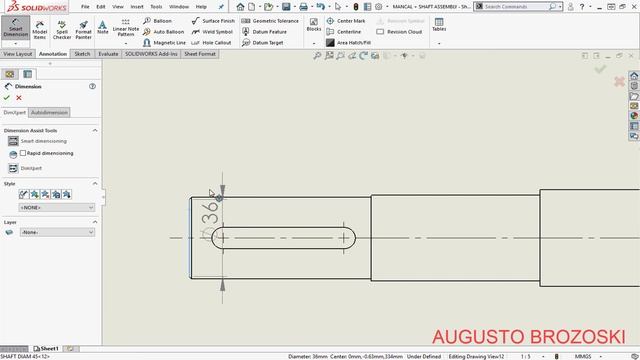
Task: Open the Blocks tool
Action: tap(313, 24)
